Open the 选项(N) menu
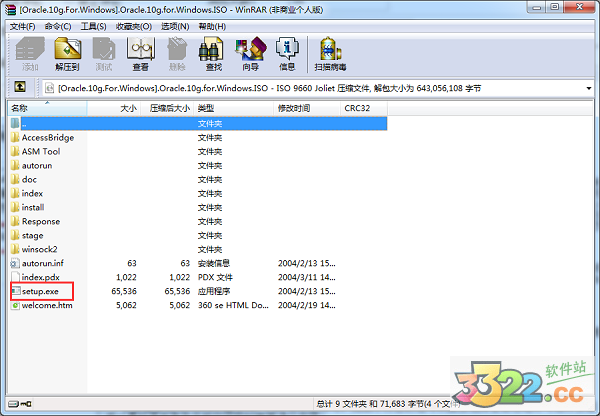This screenshot has height=416, width=600. pyautogui.click(x=175, y=26)
